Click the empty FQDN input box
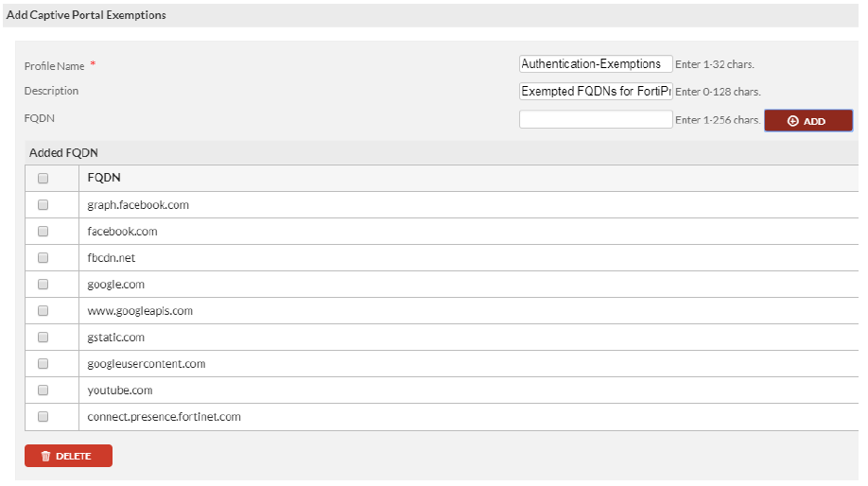 (596, 119)
